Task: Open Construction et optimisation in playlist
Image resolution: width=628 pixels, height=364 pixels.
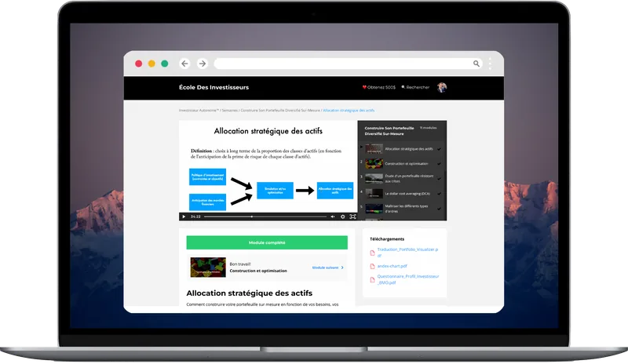Action: (406, 164)
